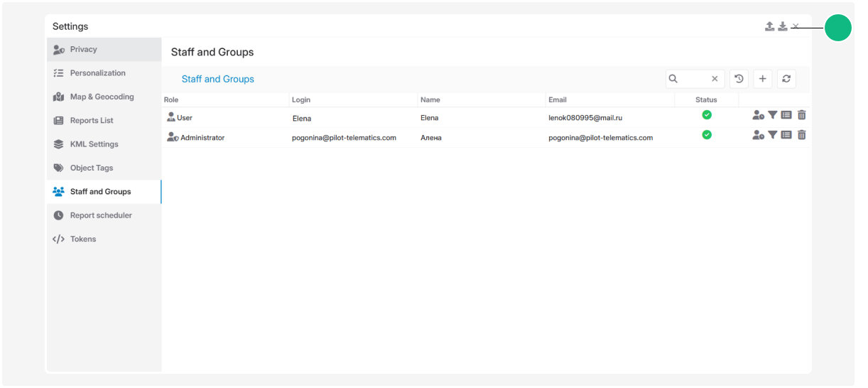Open the Privacy settings section

point(83,50)
